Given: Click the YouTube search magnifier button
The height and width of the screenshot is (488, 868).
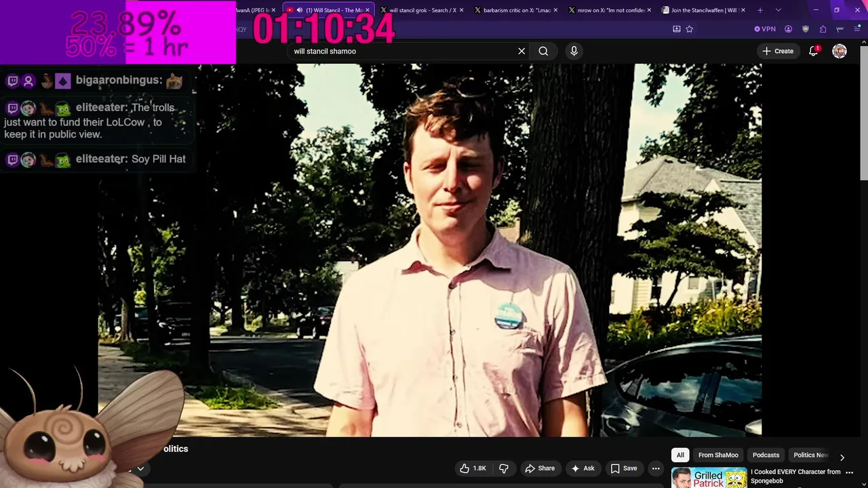Looking at the screenshot, I should [543, 51].
